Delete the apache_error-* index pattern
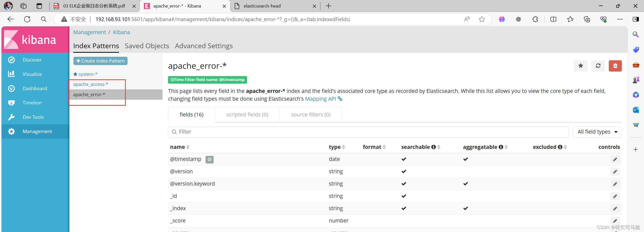 [615, 66]
